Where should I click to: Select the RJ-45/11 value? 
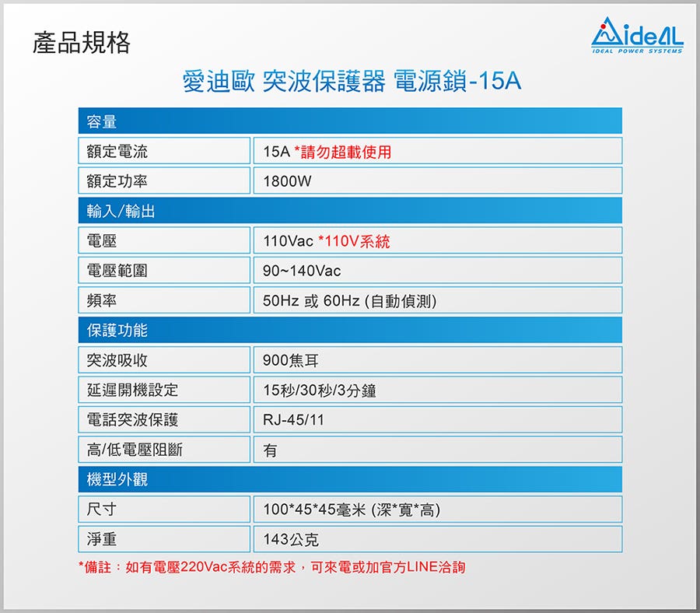(x=293, y=420)
